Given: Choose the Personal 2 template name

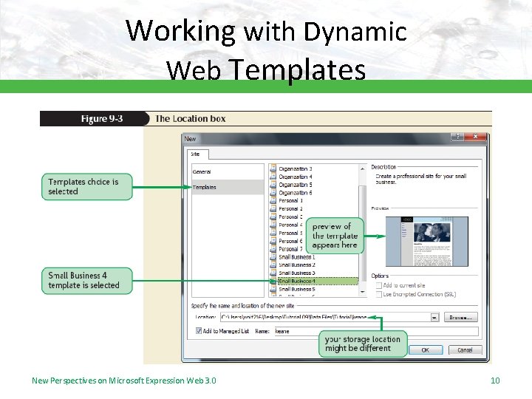Looking at the screenshot, I should point(290,208).
